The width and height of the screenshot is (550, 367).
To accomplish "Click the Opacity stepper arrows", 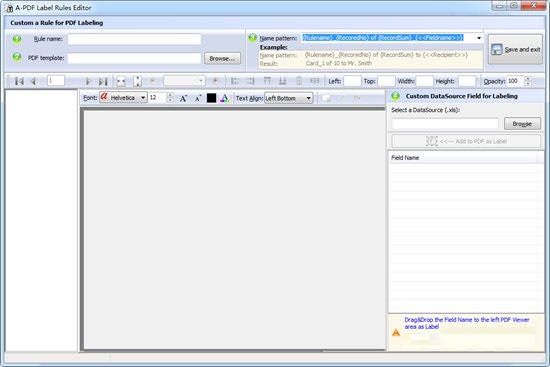I will tap(528, 81).
